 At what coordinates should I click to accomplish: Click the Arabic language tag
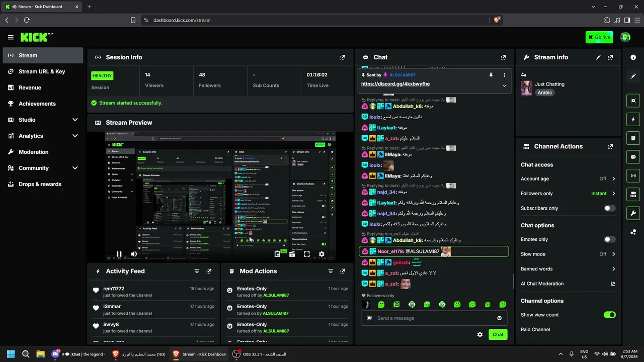click(545, 93)
